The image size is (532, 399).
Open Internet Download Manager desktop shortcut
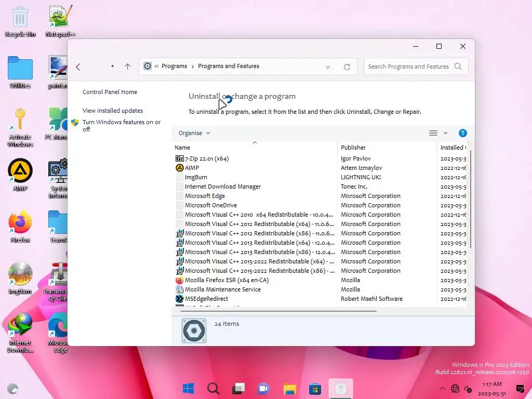20,333
